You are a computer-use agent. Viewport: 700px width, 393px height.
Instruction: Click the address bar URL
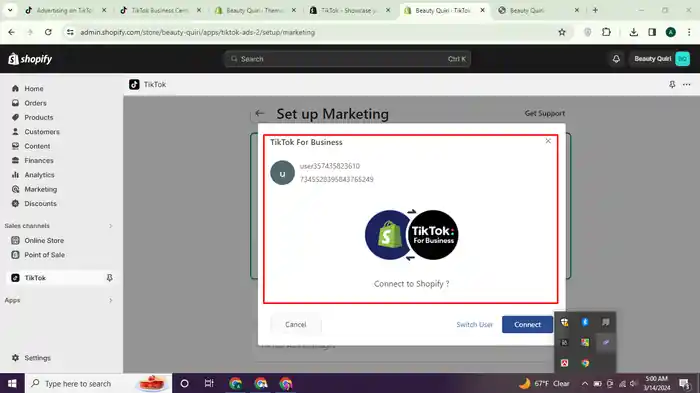197,32
